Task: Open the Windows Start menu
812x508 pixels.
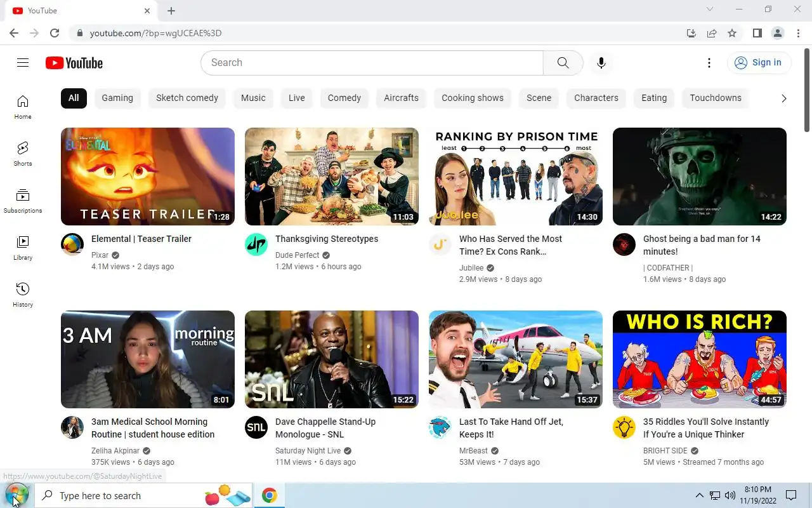Action: (x=16, y=495)
